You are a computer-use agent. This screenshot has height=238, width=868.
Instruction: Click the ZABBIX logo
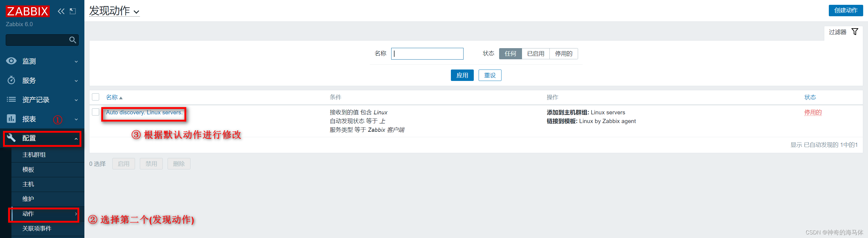28,11
